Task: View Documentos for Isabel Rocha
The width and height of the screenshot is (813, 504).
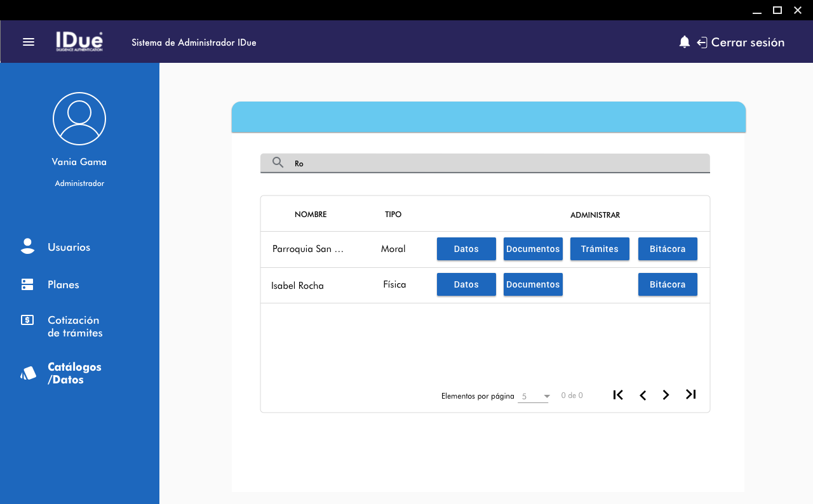Action: tap(533, 284)
